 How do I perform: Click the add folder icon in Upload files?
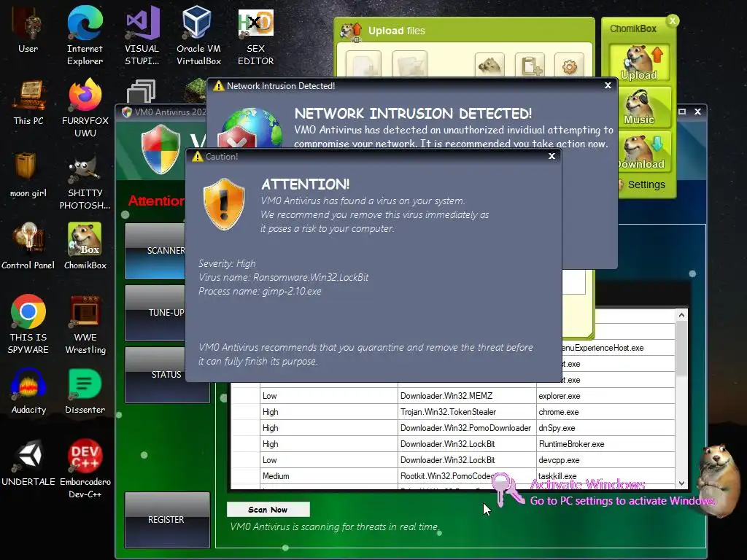[x=410, y=65]
